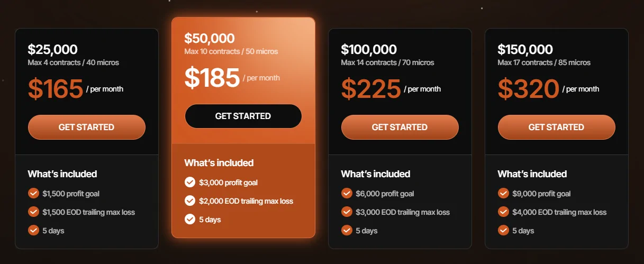Viewport: 644px width, 264px height.
Task: Click the $100,000 plan title
Action: pos(369,50)
